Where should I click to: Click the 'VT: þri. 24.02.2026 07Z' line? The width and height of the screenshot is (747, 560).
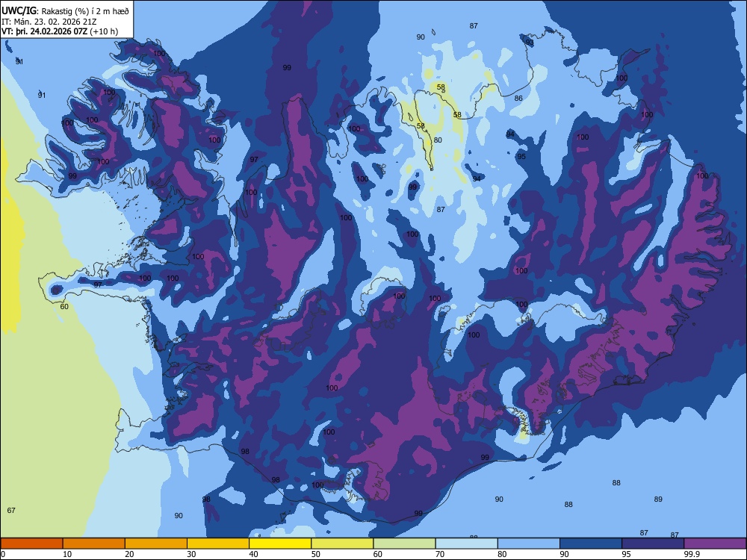(45, 32)
